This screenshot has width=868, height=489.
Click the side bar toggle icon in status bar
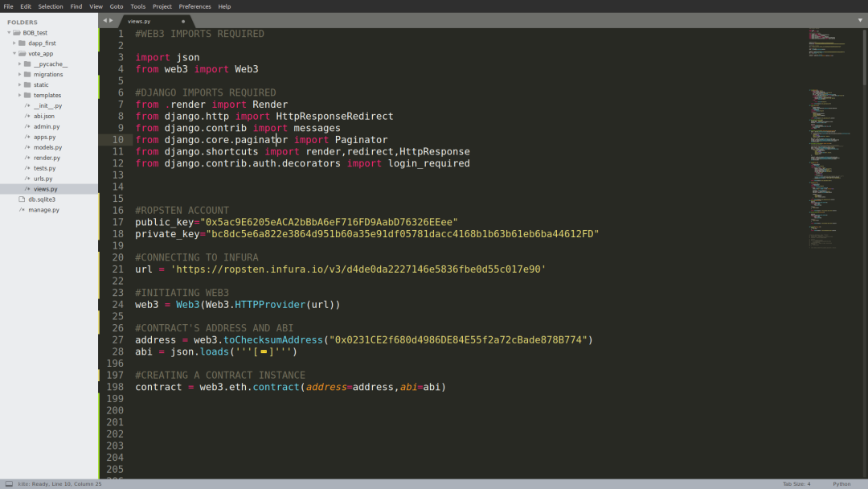pyautogui.click(x=9, y=483)
